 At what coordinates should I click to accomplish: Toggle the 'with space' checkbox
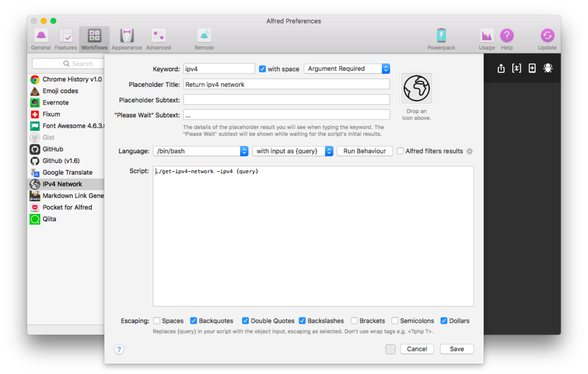[x=262, y=69]
